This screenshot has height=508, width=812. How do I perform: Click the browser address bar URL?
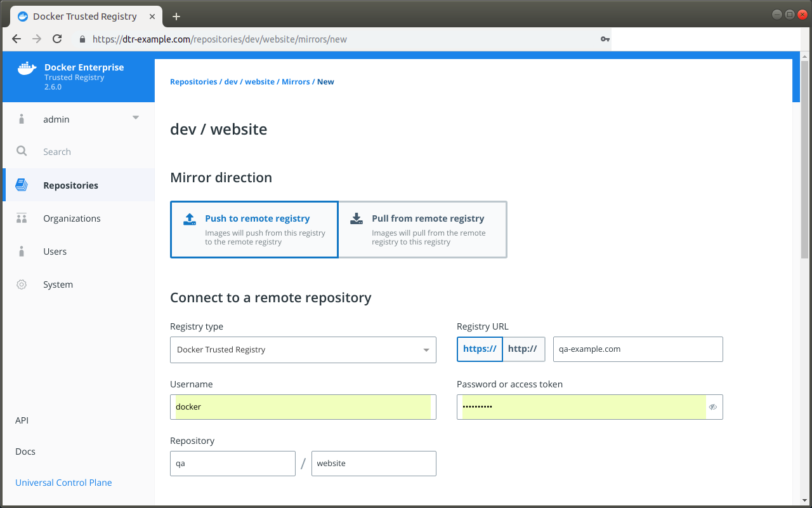pos(219,39)
